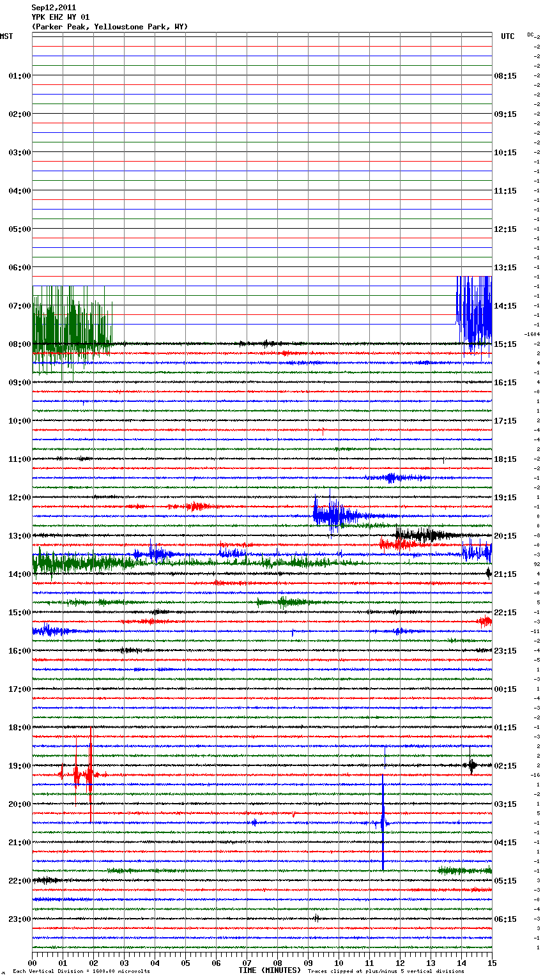Select the "07:00" MST time label
The height and width of the screenshot is (980, 543).
click(20, 306)
